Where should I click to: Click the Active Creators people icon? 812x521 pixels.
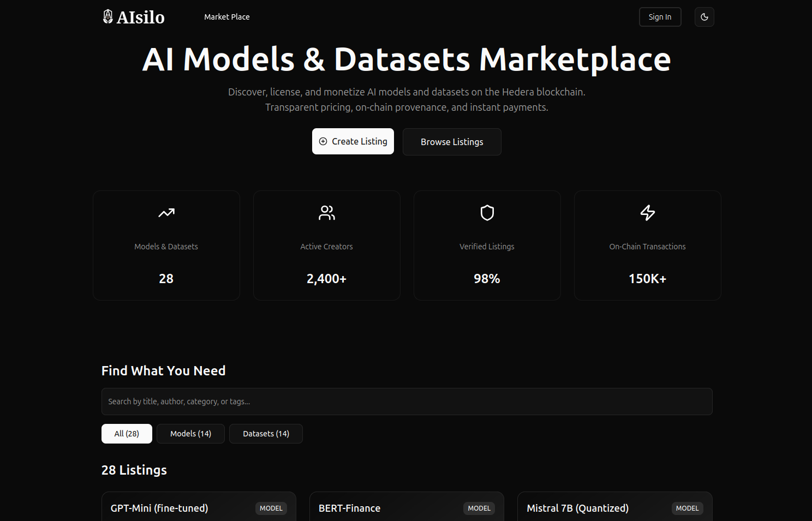(x=326, y=213)
